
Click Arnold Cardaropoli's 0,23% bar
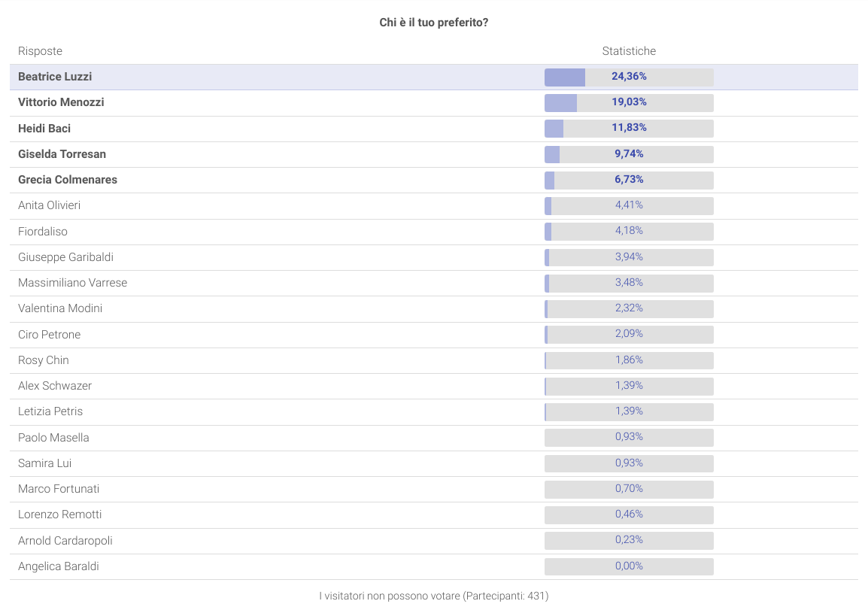click(629, 540)
